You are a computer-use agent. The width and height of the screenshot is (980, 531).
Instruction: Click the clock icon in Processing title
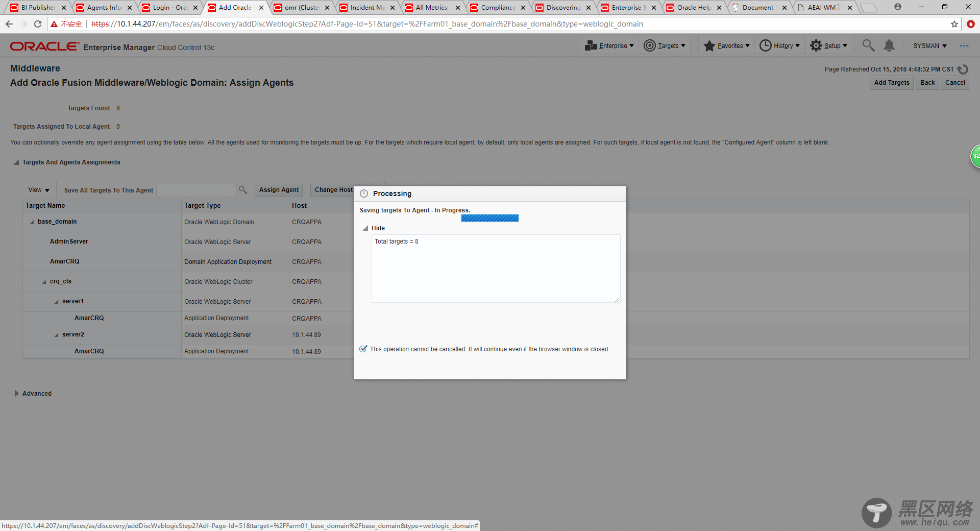click(x=364, y=194)
